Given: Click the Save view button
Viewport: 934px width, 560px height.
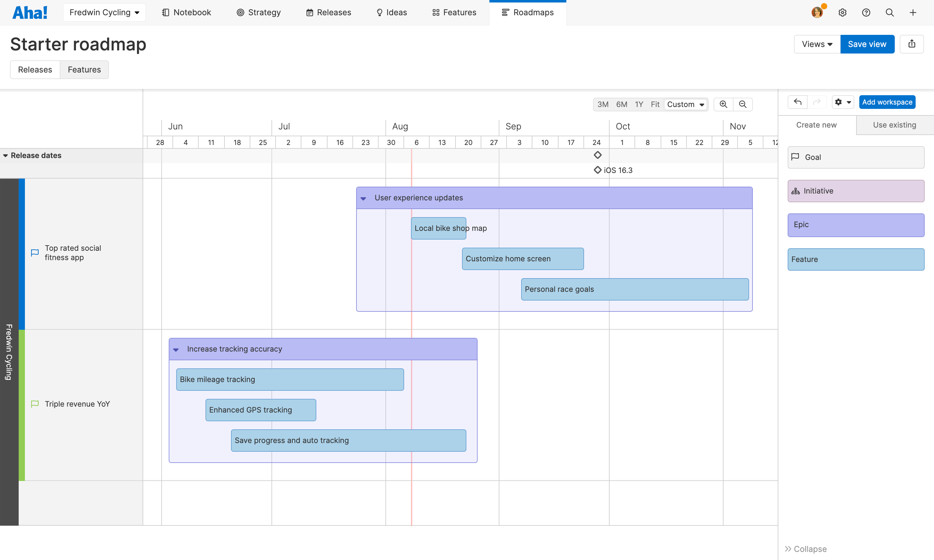Looking at the screenshot, I should pyautogui.click(x=867, y=44).
